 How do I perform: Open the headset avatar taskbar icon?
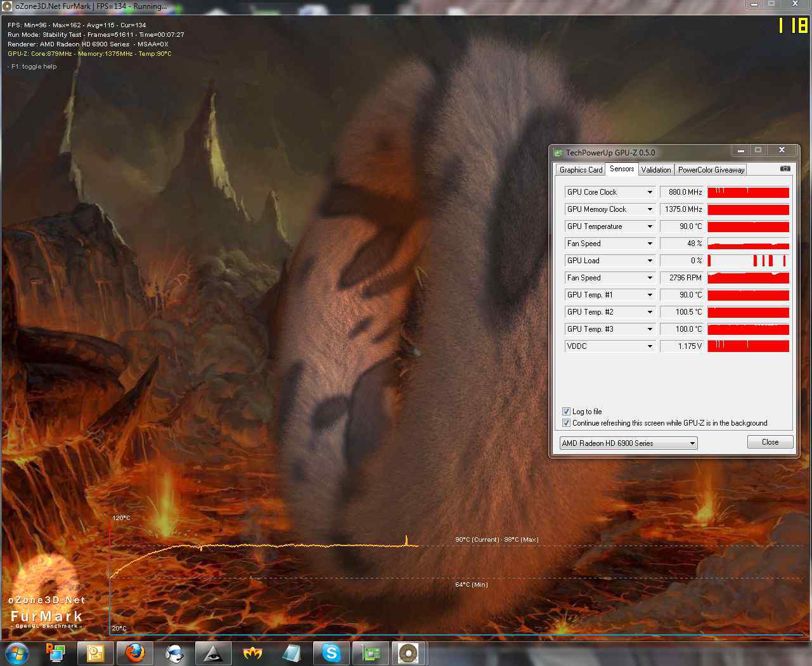click(174, 653)
